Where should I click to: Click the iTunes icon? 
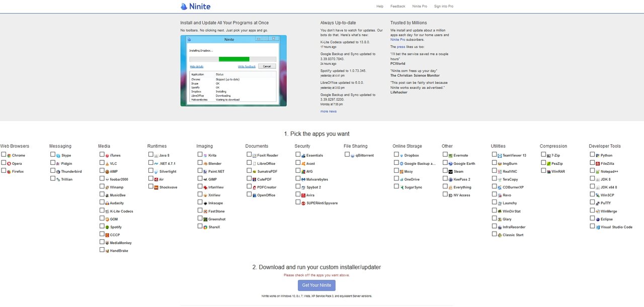[107, 156]
